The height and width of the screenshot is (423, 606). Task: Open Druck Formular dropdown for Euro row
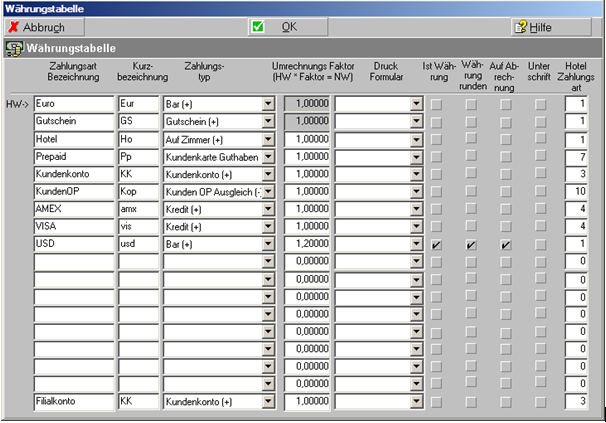pyautogui.click(x=416, y=104)
